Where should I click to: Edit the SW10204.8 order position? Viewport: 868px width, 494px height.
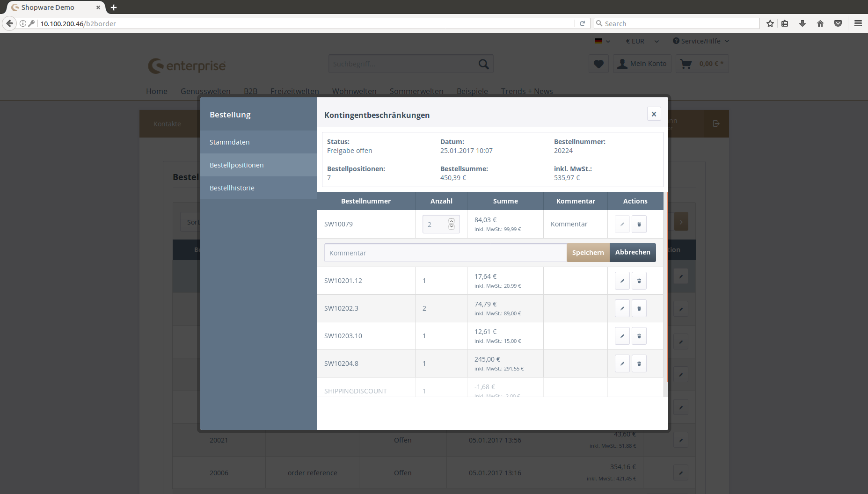coord(622,363)
